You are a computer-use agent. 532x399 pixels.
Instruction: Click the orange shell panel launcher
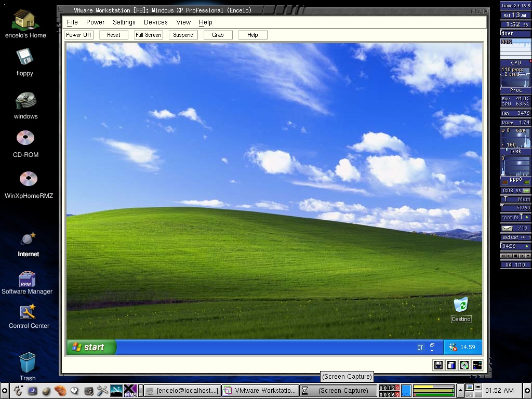pos(60,391)
